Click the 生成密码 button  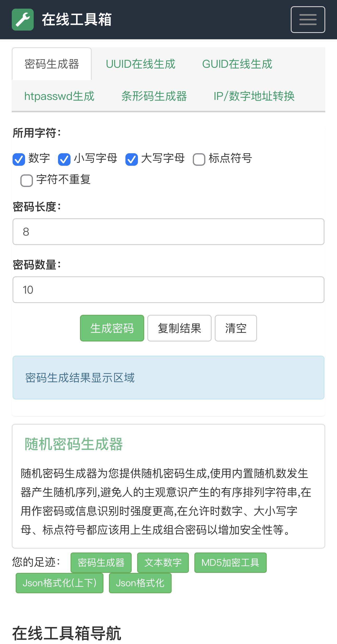tap(112, 328)
